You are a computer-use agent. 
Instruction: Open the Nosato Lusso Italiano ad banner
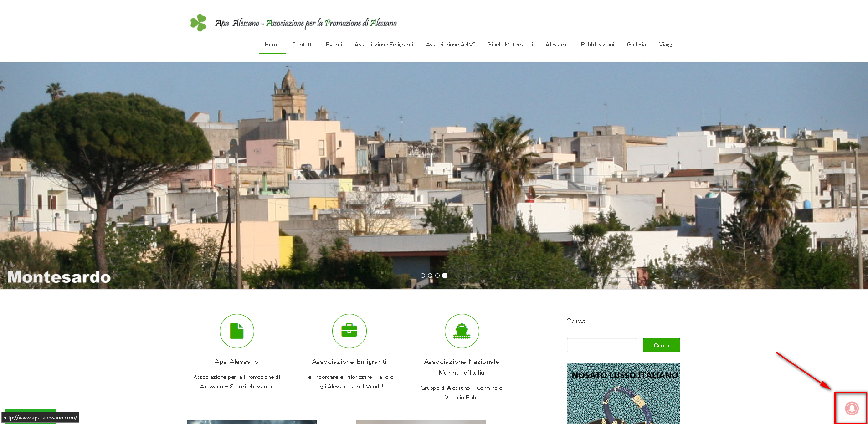click(x=623, y=393)
